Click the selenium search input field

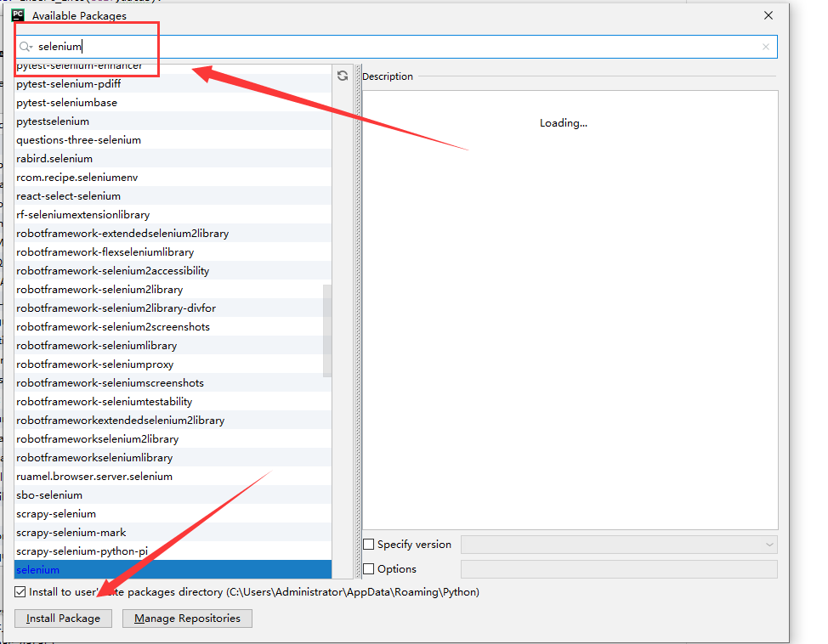(396, 47)
